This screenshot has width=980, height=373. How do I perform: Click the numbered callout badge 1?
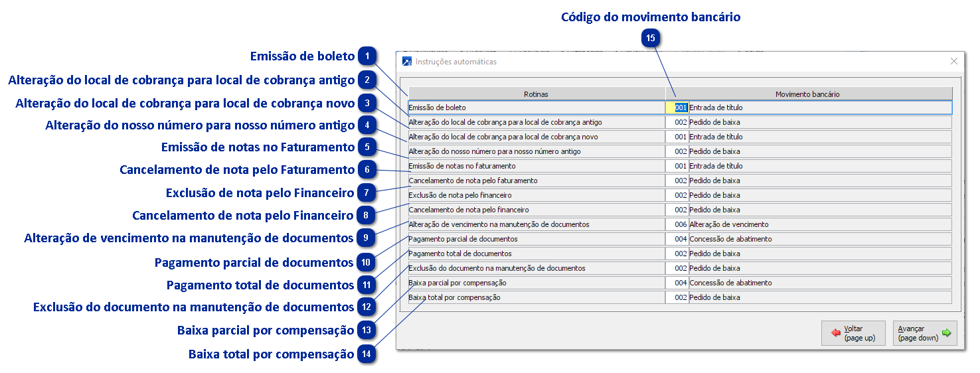(x=367, y=56)
